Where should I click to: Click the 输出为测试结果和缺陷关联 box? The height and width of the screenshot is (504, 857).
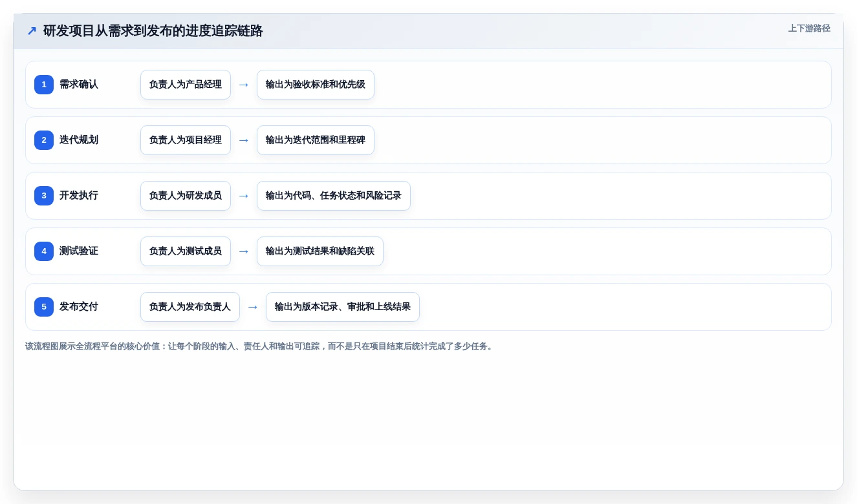tap(320, 251)
